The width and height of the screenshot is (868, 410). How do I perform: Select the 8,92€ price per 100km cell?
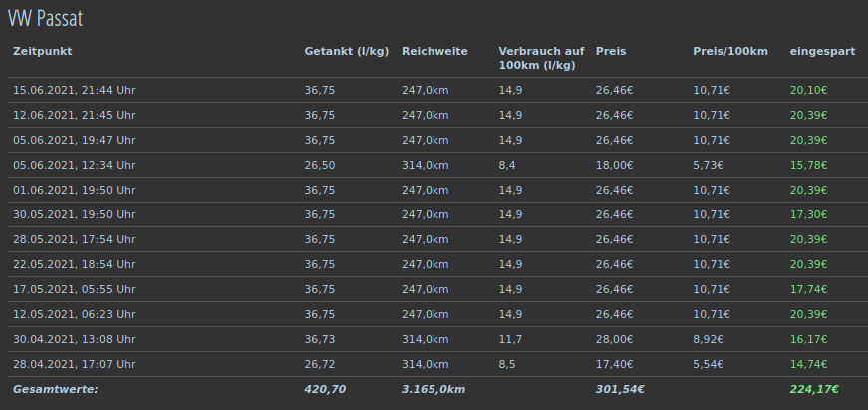click(x=708, y=339)
